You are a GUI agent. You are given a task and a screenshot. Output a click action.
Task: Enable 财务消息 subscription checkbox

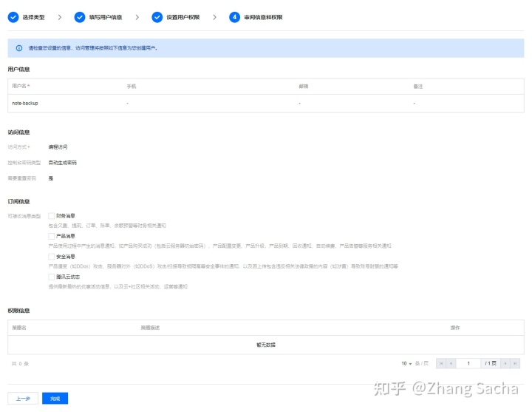52,215
